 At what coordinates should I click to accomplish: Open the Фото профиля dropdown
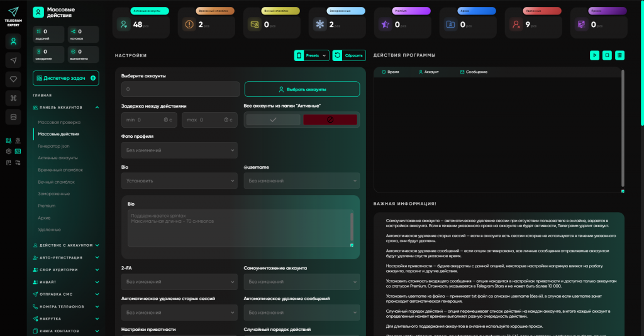179,150
